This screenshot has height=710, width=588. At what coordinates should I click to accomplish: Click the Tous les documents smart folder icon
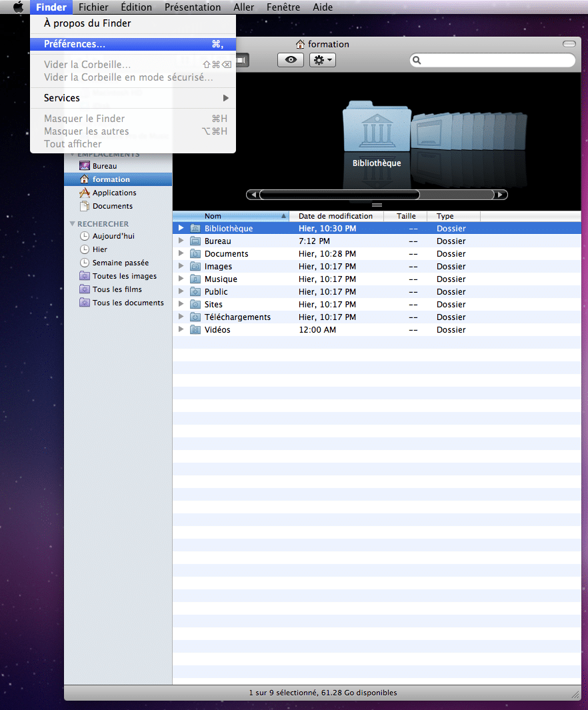(84, 303)
